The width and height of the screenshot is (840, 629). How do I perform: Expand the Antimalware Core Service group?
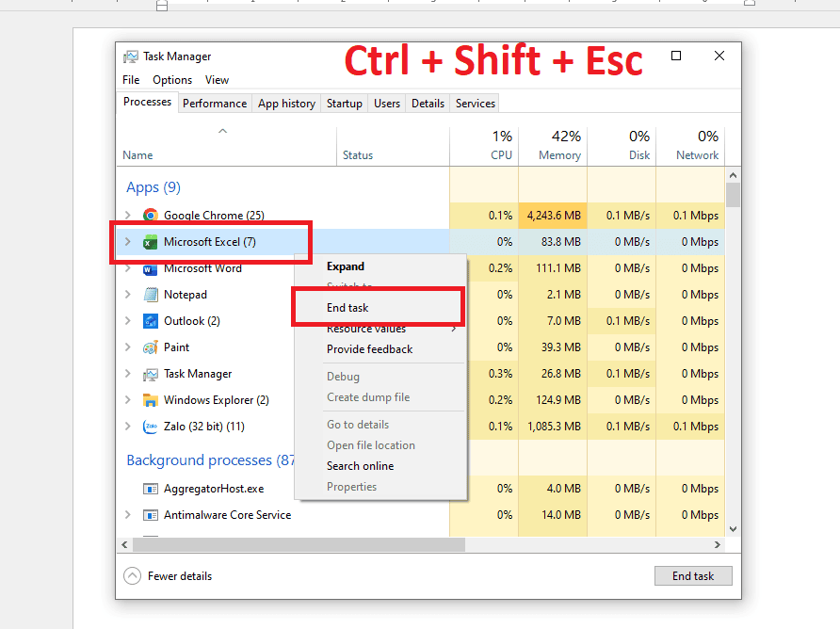point(128,514)
